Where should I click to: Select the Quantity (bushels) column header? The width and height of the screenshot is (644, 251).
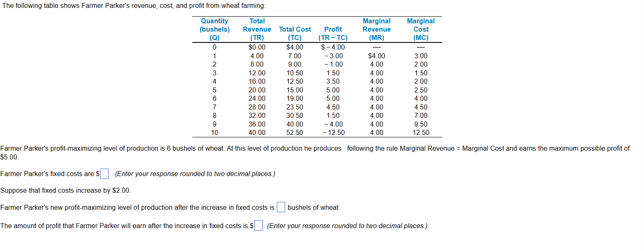[214, 29]
